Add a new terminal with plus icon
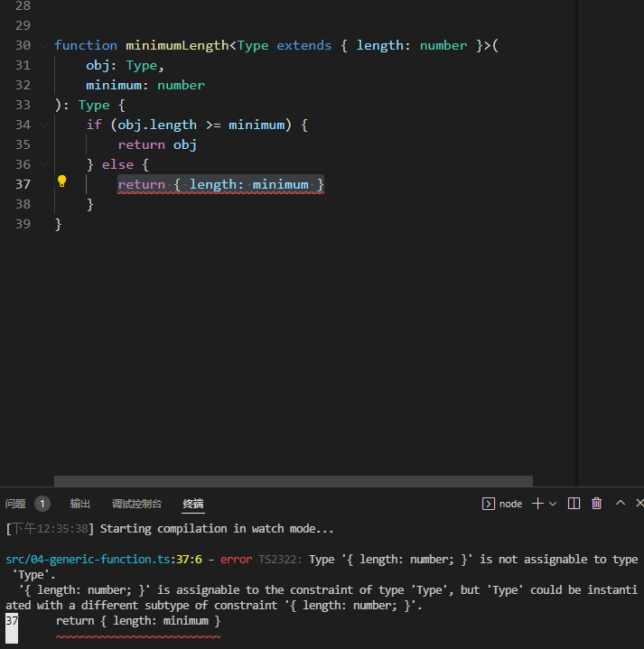644x649 pixels. coord(537,504)
